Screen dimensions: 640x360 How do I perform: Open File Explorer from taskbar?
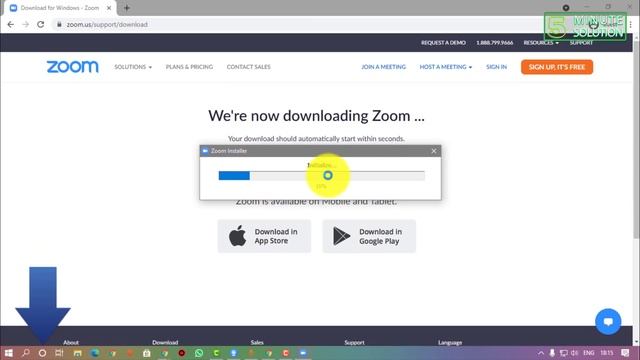click(78, 353)
